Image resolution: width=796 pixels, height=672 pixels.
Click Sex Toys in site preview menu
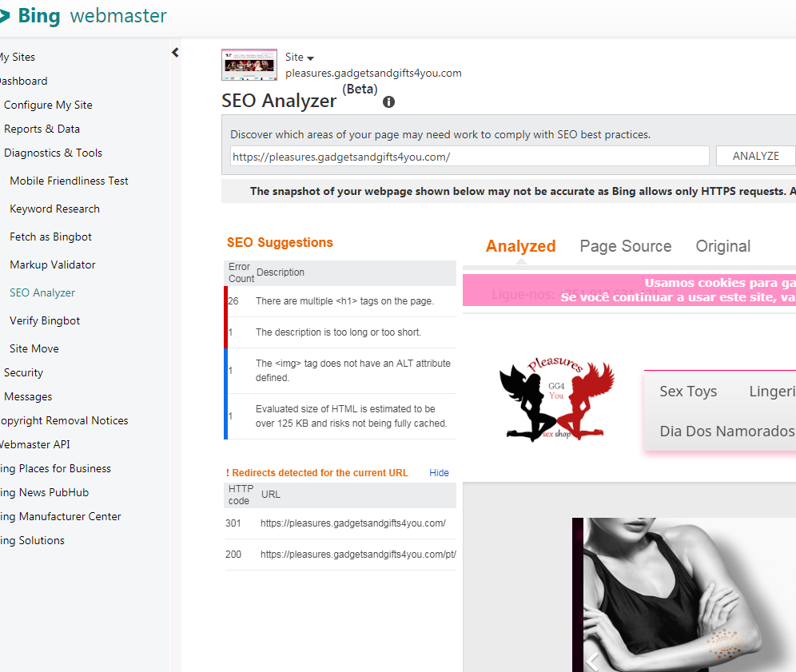click(688, 392)
